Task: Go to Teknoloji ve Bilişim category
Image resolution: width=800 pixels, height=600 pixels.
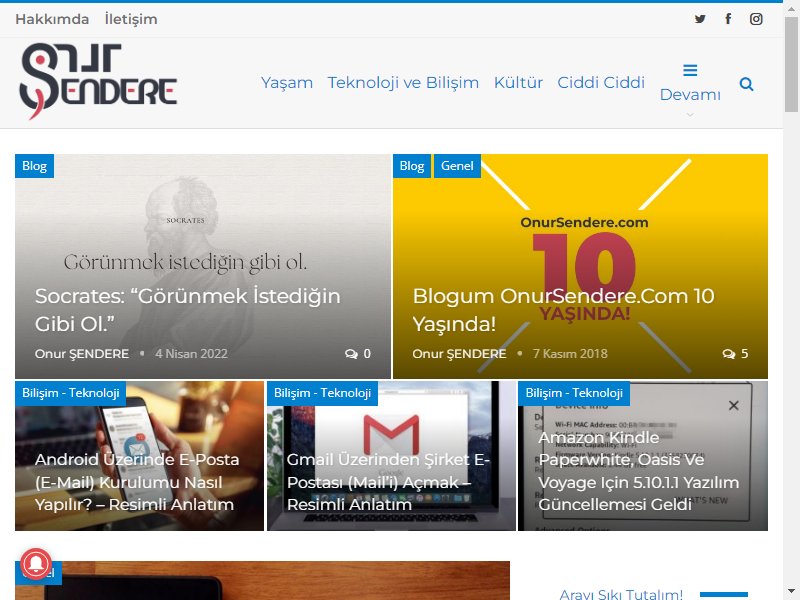Action: pyautogui.click(x=403, y=83)
